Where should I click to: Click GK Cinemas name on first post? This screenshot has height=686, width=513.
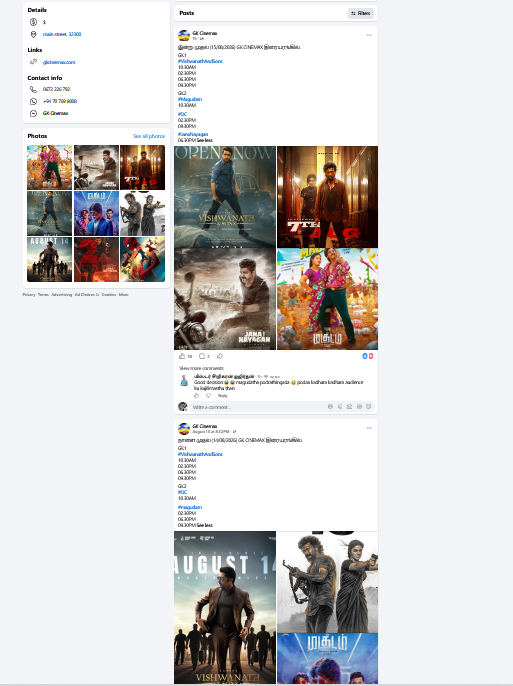[205, 33]
